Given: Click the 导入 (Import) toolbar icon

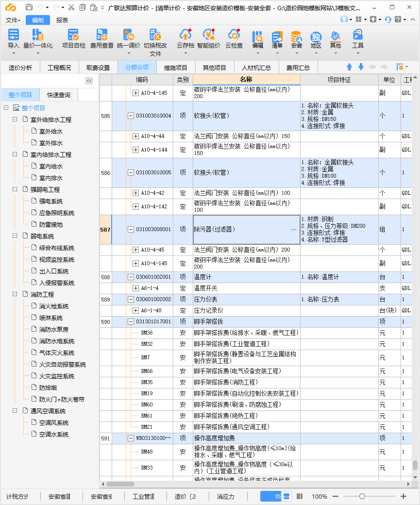Looking at the screenshot, I should [x=13, y=39].
